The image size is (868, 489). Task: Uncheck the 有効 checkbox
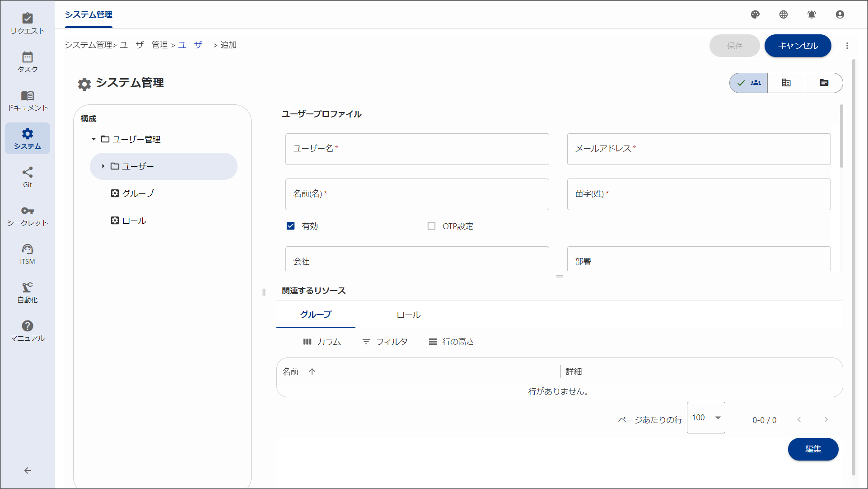click(x=291, y=226)
